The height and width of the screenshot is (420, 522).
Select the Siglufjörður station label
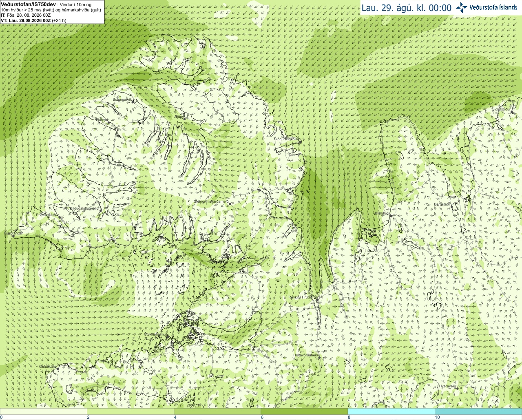502,109
